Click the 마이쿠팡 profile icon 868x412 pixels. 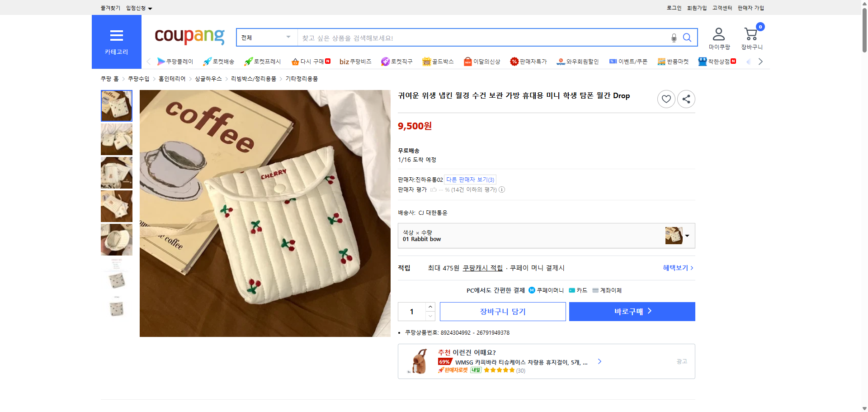tap(718, 33)
